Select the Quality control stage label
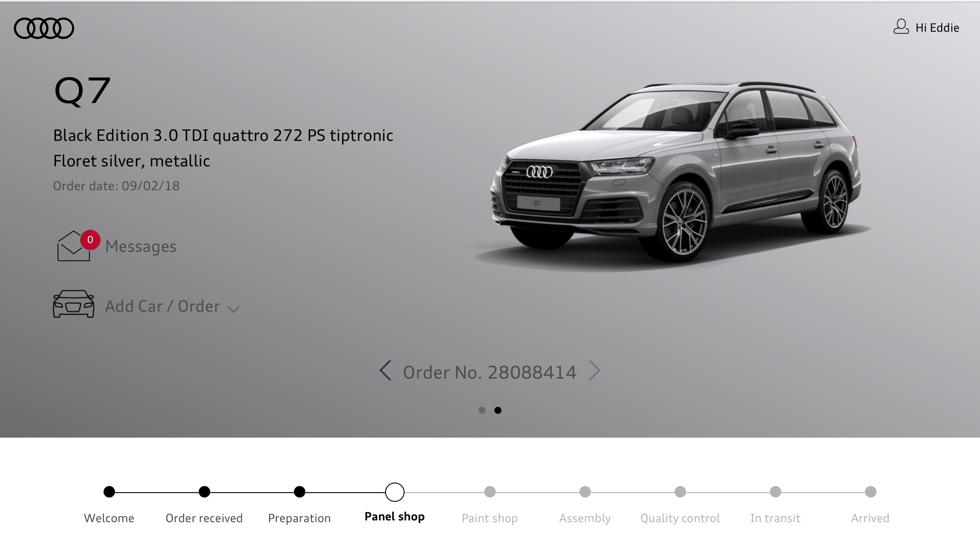980x549 pixels. pyautogui.click(x=680, y=519)
